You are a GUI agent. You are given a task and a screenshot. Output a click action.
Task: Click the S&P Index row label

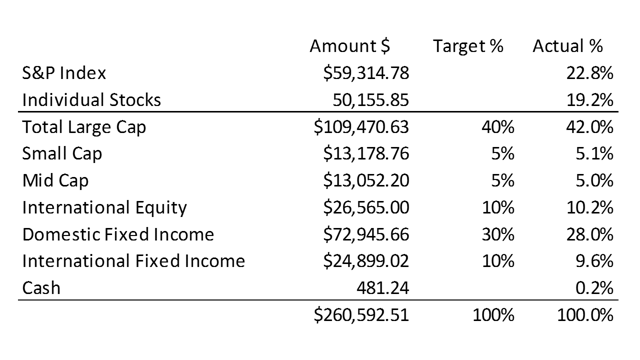tap(64, 73)
